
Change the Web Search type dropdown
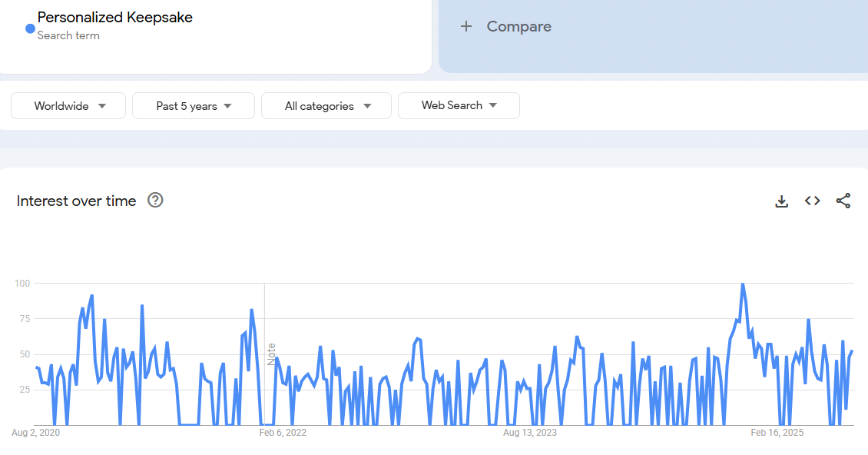[x=459, y=106]
